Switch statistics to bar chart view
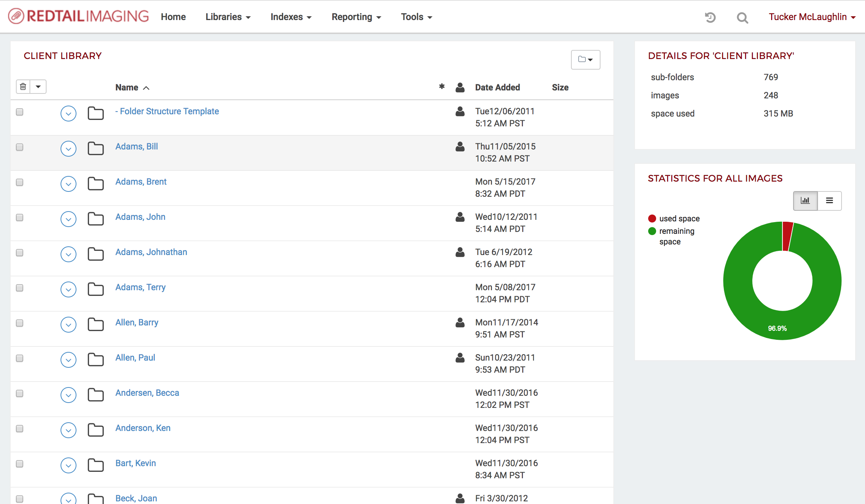Screen dimensions: 865x504 (x=805, y=201)
